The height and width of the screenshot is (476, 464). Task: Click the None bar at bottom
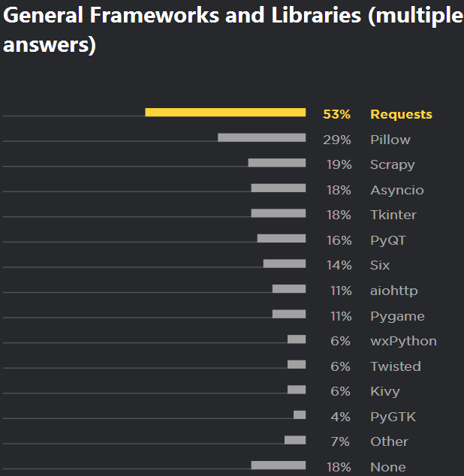click(x=278, y=465)
